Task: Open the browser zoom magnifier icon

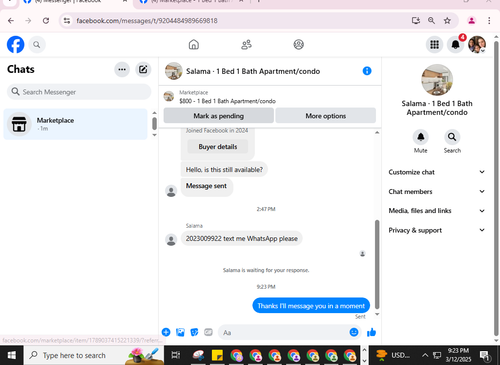Action: (x=431, y=21)
